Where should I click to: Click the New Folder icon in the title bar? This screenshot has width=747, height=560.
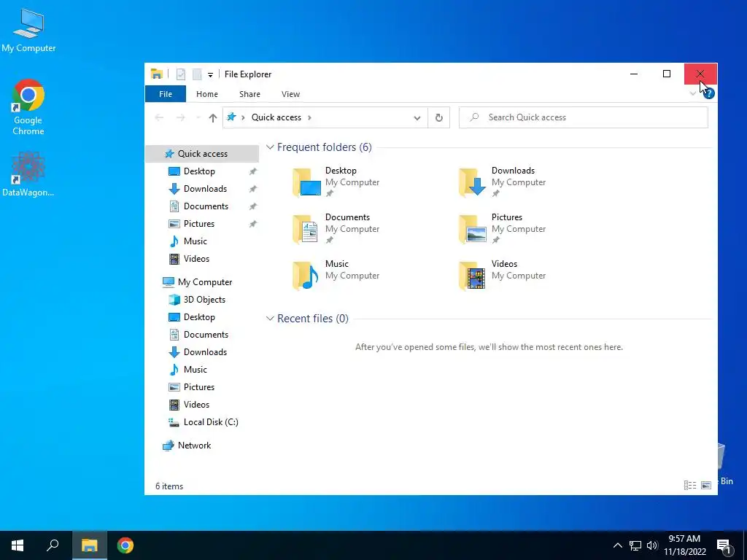197,74
